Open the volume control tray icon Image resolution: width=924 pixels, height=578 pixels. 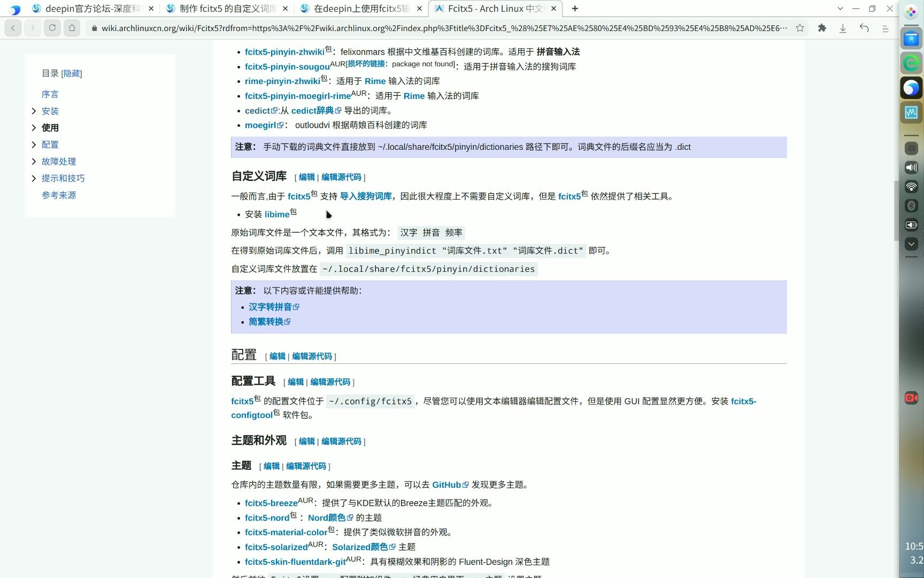pyautogui.click(x=911, y=168)
